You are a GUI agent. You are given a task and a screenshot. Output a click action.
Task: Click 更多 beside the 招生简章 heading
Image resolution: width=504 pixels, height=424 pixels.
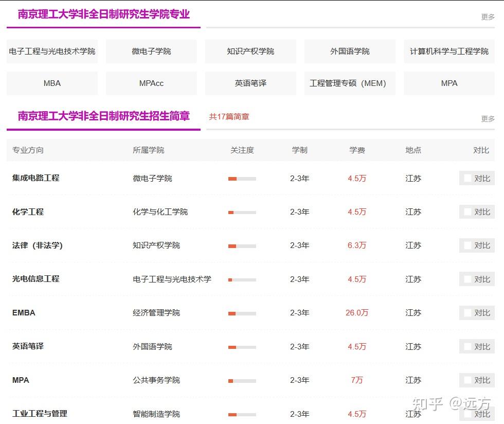(488, 119)
